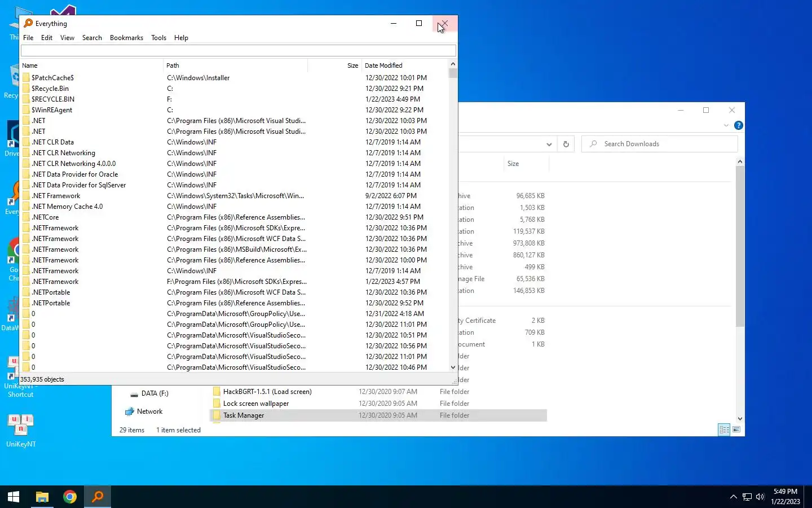The image size is (812, 508).
Task: Select the .NET CLR Data folder icon
Action: [26, 142]
